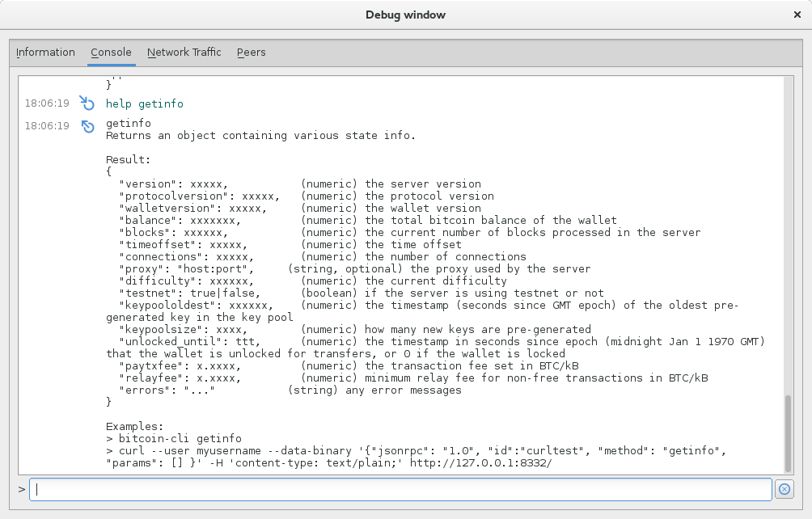Select the blue circled-X clear button
Image resolution: width=812 pixels, height=519 pixels.
[x=783, y=489]
